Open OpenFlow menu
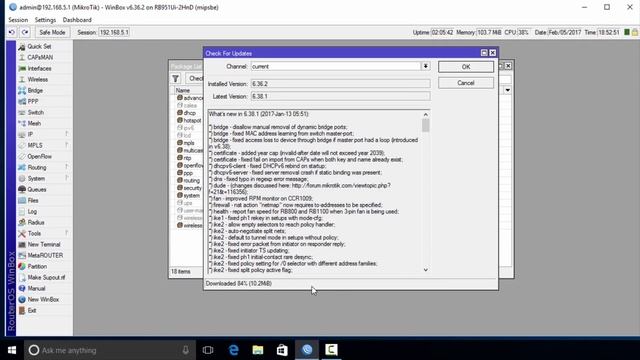The height and width of the screenshot is (360, 640). 39,157
